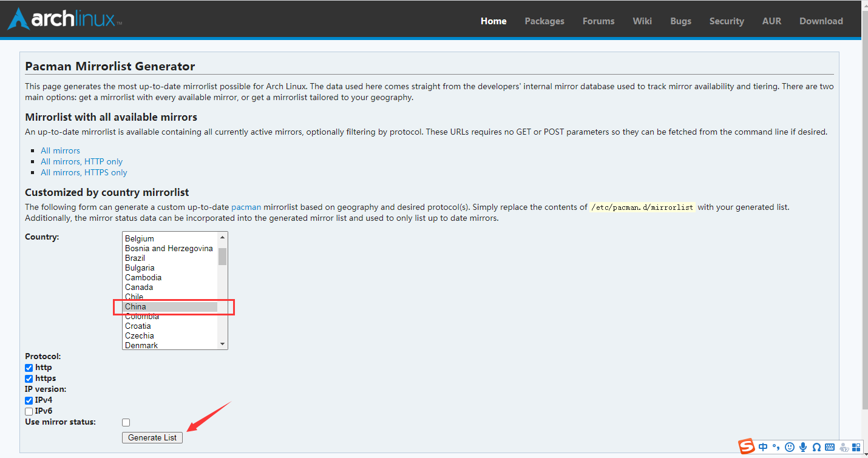Open the IME omega special symbols icon
This screenshot has width=868, height=458.
(x=816, y=447)
